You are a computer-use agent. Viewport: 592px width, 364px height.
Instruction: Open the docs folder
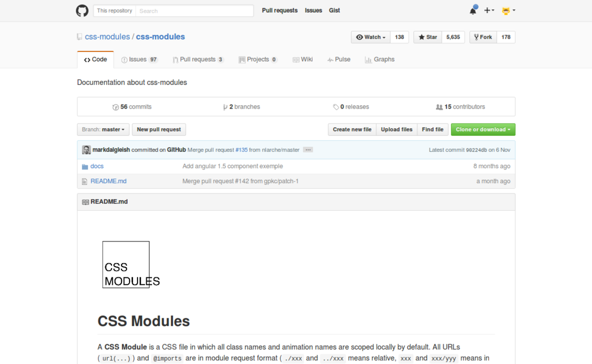tap(97, 166)
